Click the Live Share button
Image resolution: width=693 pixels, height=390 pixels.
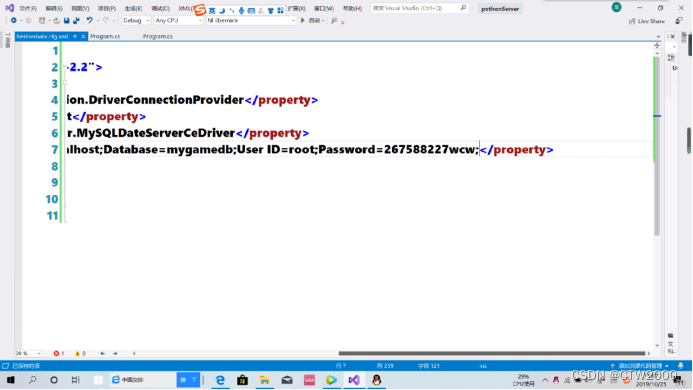pyautogui.click(x=647, y=21)
